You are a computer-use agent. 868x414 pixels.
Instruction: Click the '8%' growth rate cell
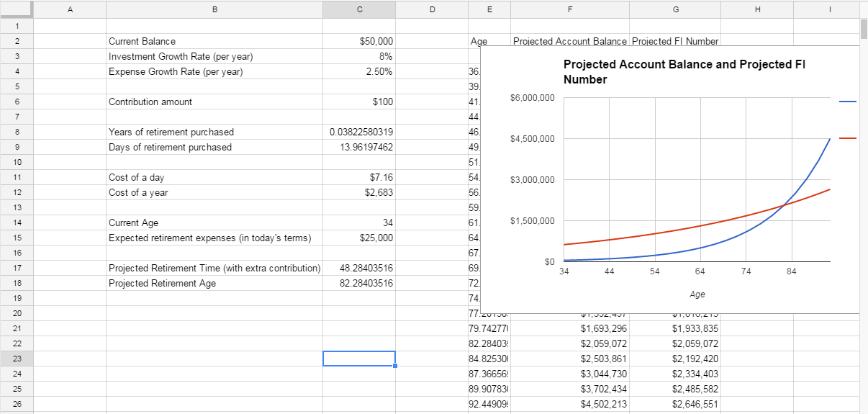[x=359, y=56]
